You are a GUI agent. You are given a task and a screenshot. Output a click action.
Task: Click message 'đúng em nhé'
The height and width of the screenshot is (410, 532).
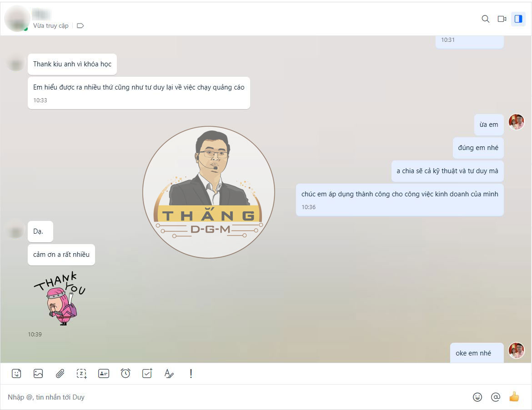click(x=478, y=148)
